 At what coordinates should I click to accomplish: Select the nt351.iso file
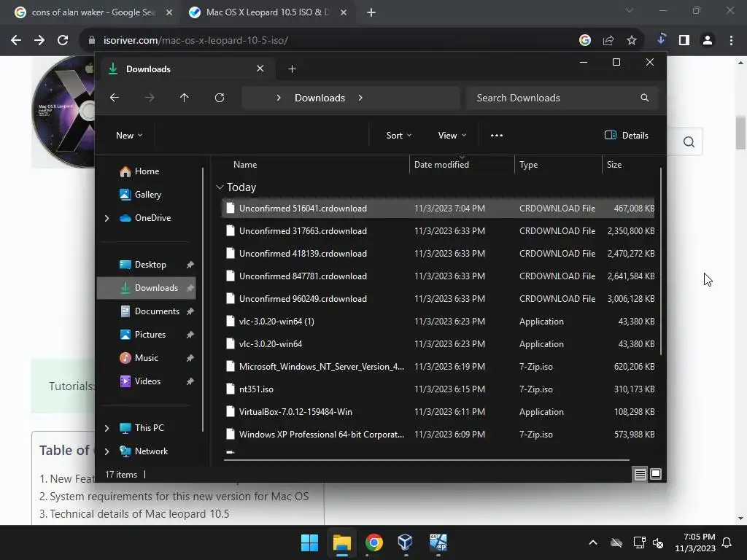[438, 389]
